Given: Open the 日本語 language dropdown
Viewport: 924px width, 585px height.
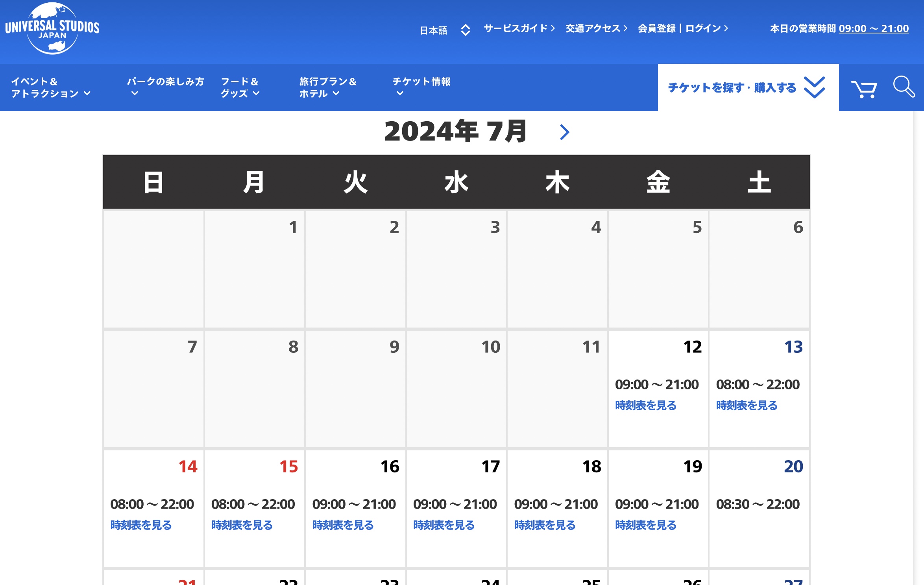Looking at the screenshot, I should (433, 30).
